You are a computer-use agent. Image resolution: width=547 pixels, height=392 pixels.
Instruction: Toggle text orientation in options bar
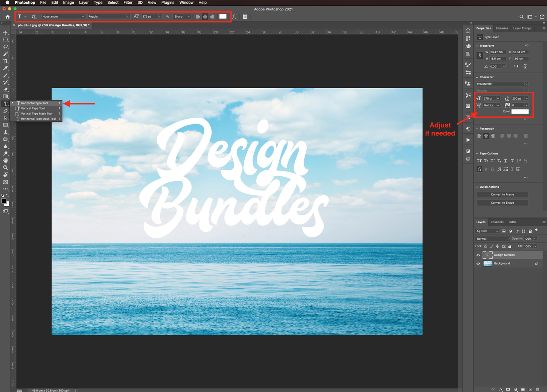click(x=34, y=16)
